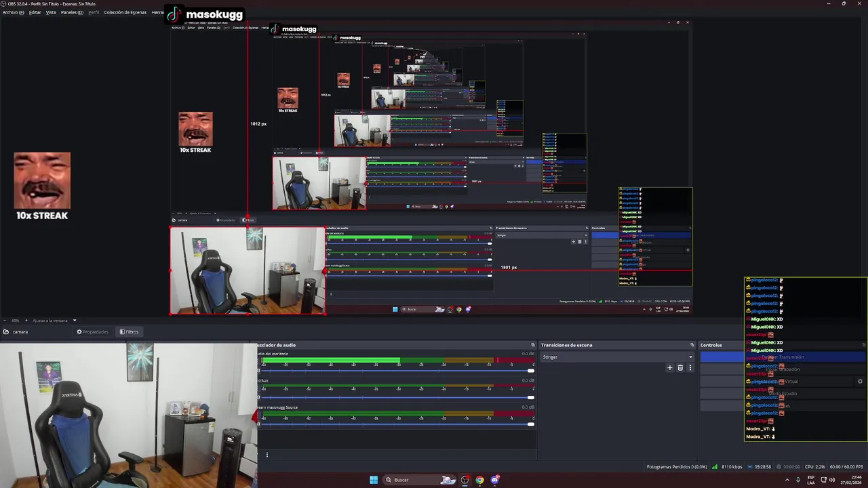Click the microphone tray icon
868x488 pixels.
pos(800,480)
